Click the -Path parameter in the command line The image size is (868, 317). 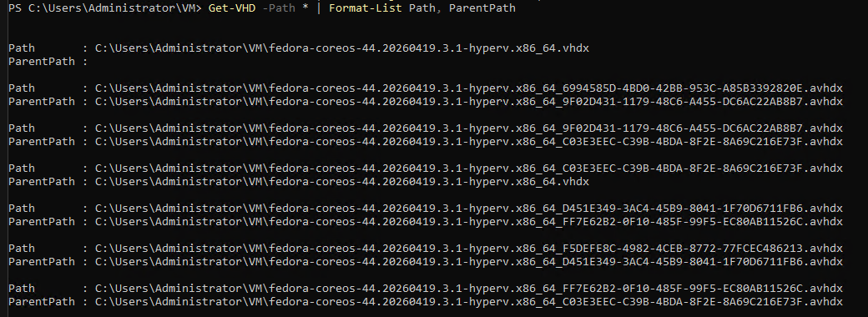pos(279,8)
